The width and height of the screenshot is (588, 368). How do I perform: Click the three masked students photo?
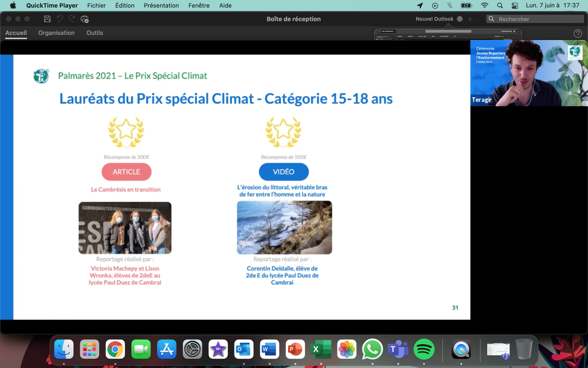pos(125,228)
